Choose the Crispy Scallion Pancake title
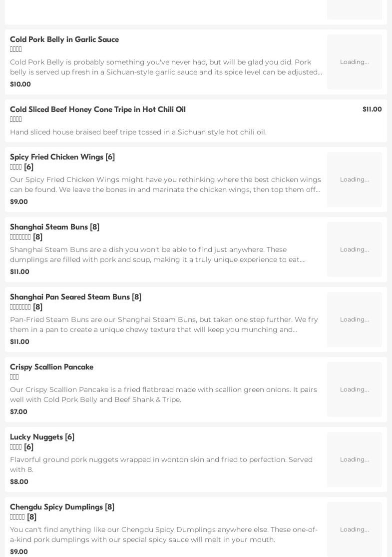 (51, 367)
